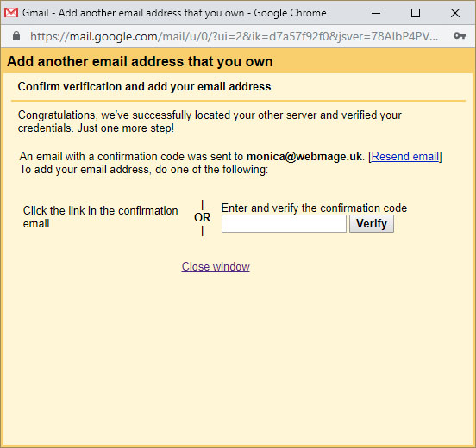
Task: Click 'Click the link in the confirmation email' text
Action: 101,217
